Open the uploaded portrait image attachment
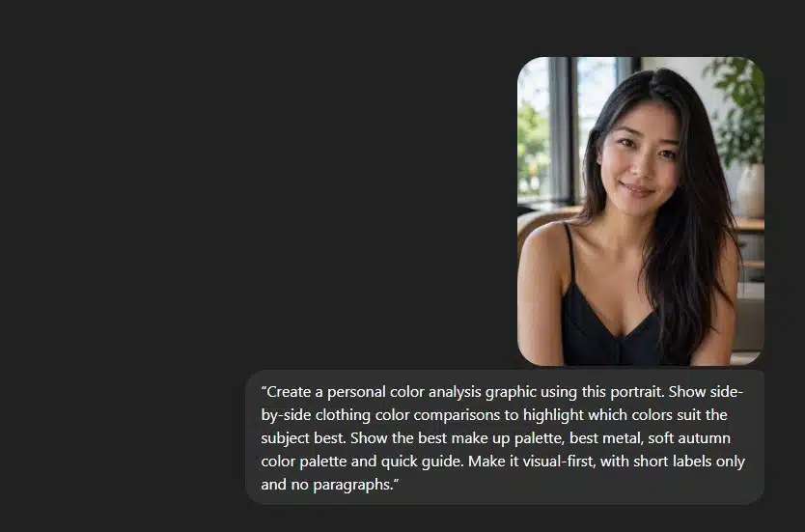 point(641,211)
